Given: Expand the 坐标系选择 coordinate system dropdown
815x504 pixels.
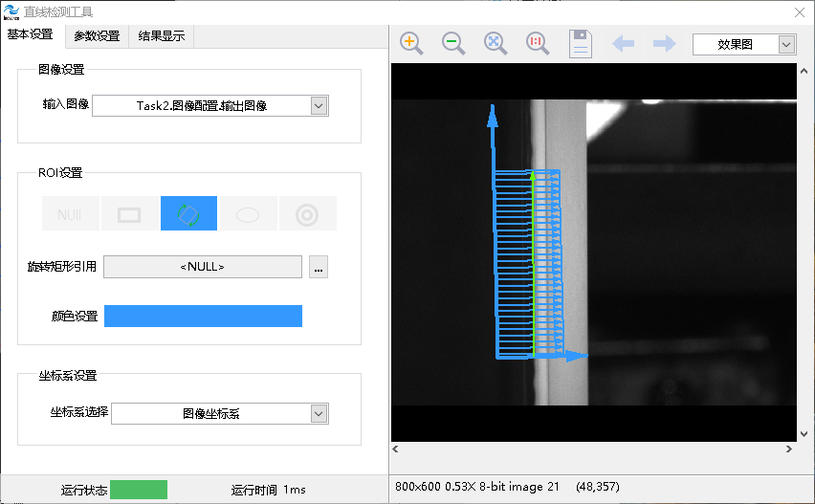Looking at the screenshot, I should (319, 413).
